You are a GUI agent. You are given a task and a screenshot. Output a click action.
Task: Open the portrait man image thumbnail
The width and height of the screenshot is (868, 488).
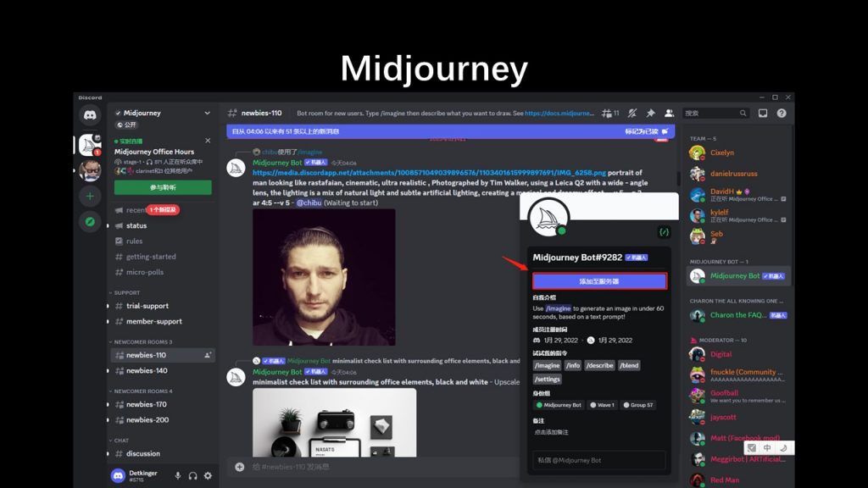(x=324, y=277)
